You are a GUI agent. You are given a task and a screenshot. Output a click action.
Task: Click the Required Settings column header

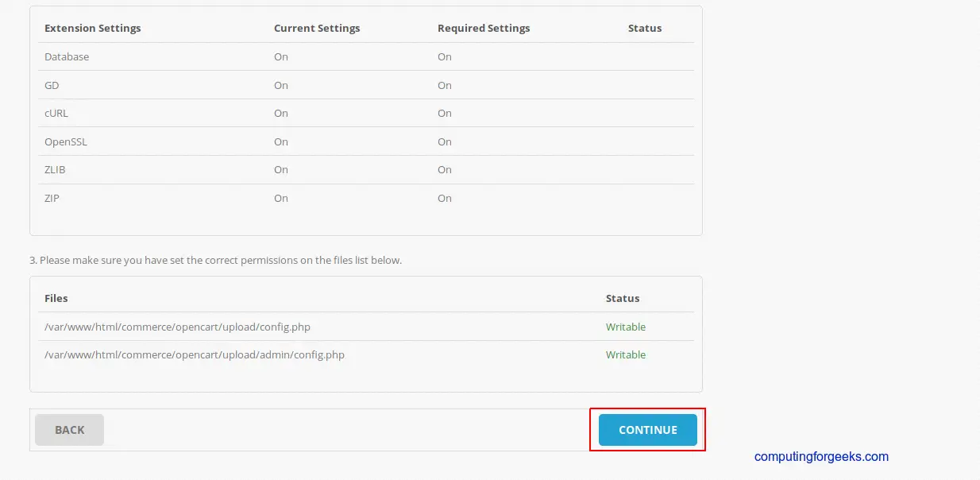coord(483,28)
